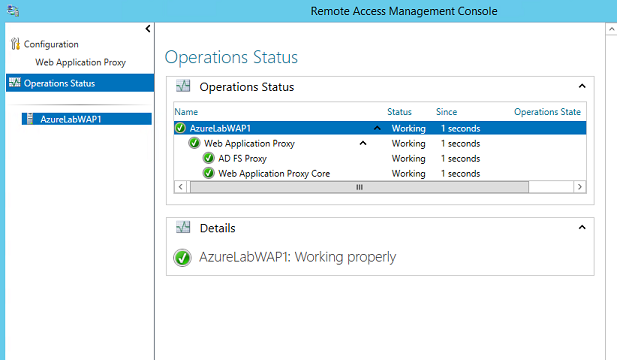
Task: Click green check icon beside Web Application Proxy Core
Action: [209, 173]
